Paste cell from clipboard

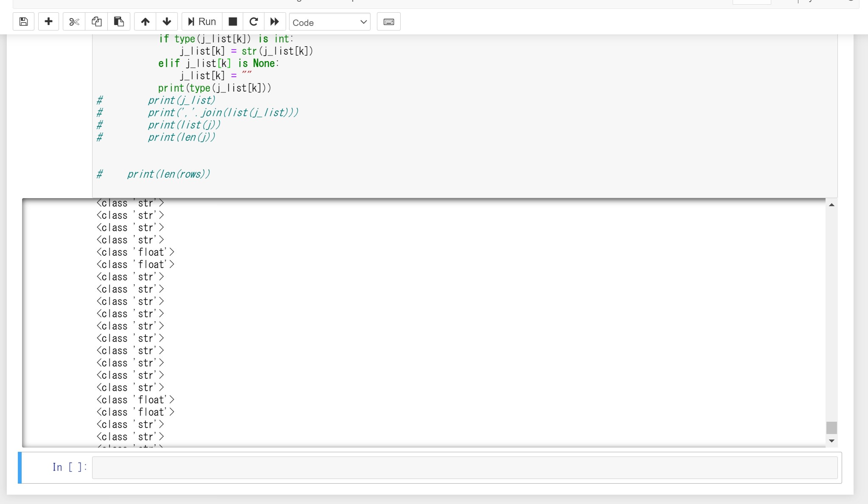pyautogui.click(x=118, y=21)
